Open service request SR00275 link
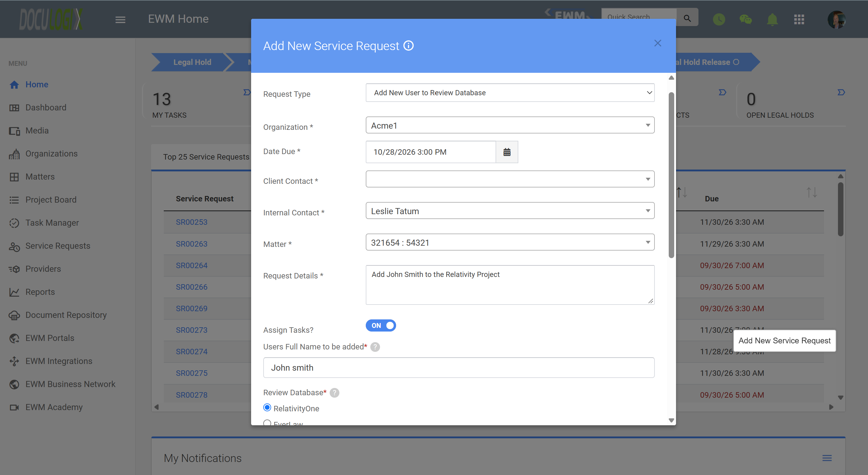This screenshot has width=868, height=475. (x=191, y=373)
